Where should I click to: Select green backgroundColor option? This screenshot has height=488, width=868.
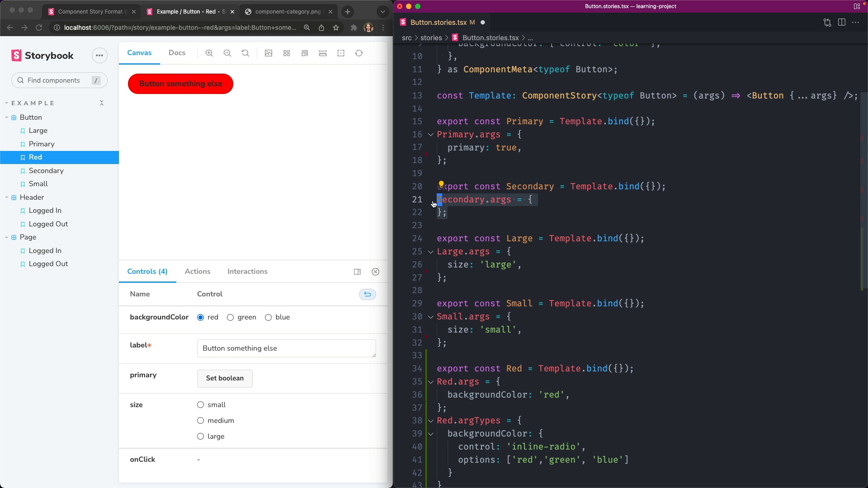click(231, 318)
